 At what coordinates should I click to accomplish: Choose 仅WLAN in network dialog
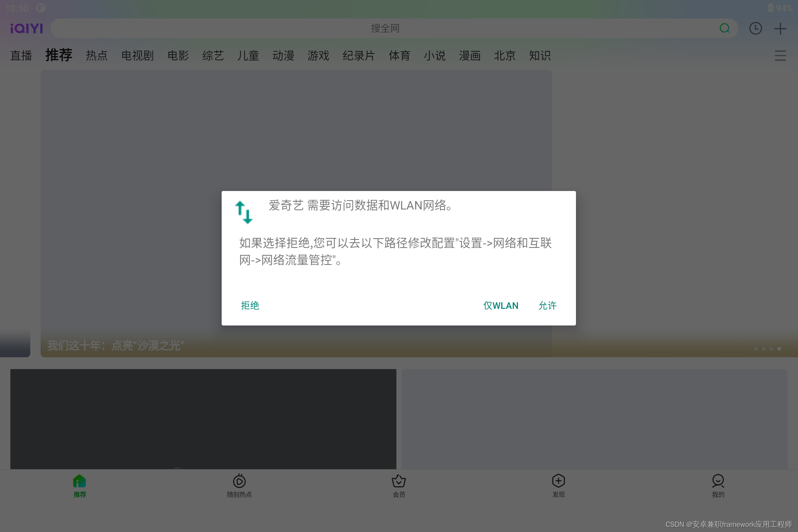[501, 306]
